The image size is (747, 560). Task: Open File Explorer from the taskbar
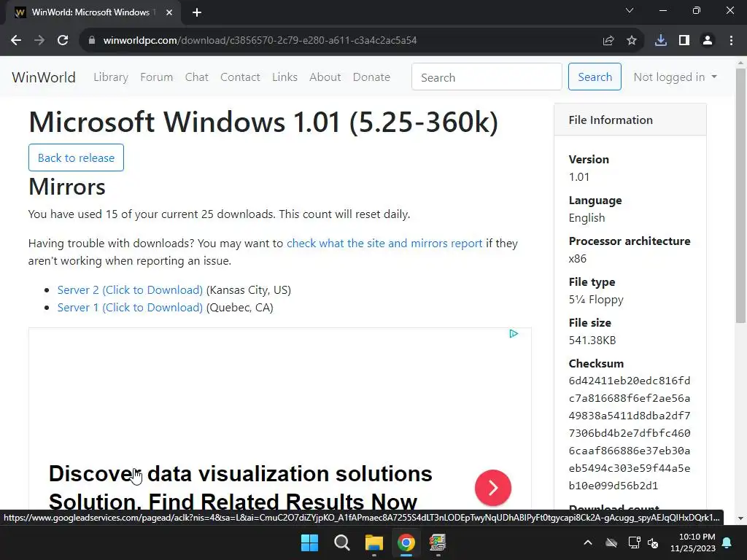374,542
